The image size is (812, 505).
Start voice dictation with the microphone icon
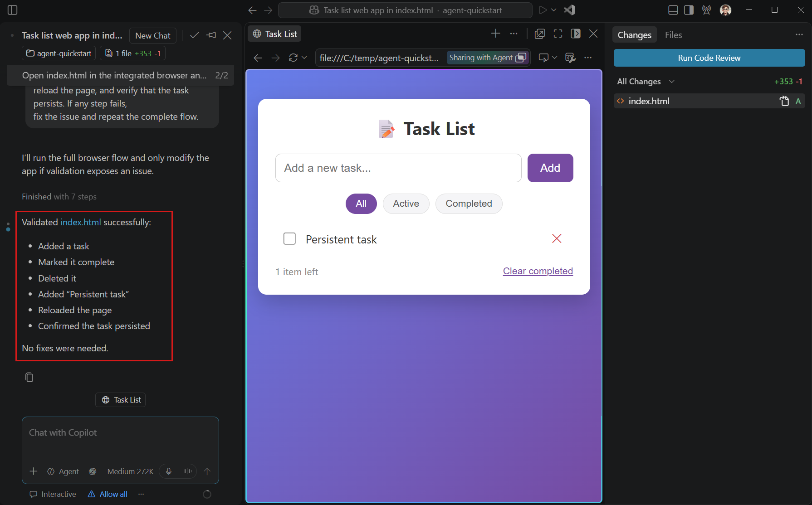pos(169,471)
